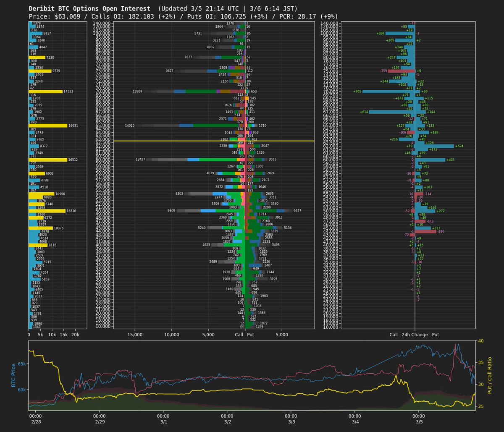The height and width of the screenshot is (432, 504).
Task: Click the put OI label 6447
Action: click(x=297, y=211)
